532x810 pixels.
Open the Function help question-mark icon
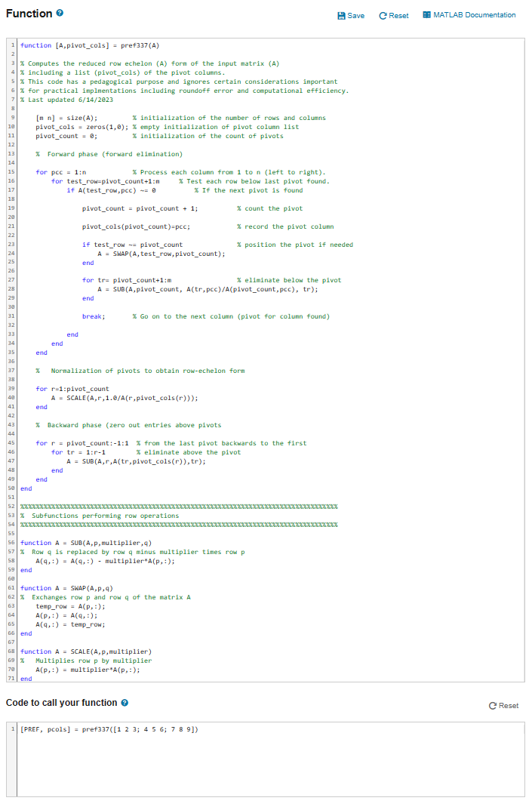coord(60,13)
